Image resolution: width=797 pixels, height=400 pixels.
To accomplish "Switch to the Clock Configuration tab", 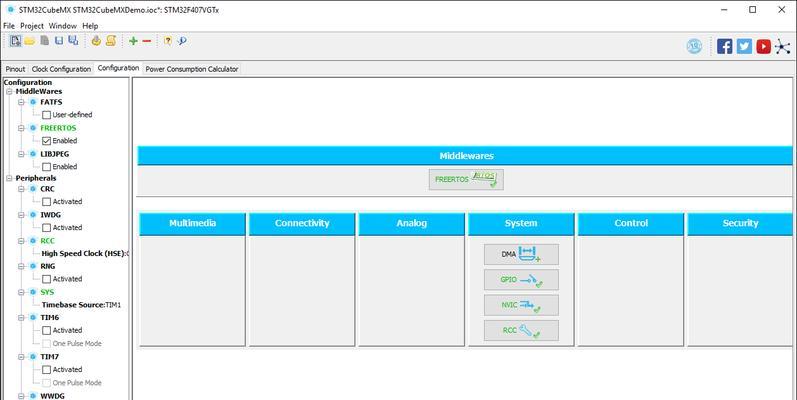I will point(61,69).
